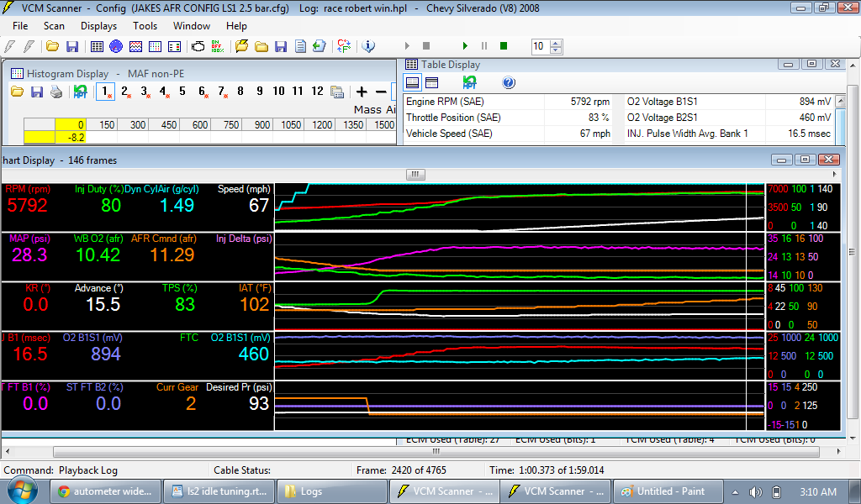The image size is (861, 504).
Task: Click the gray play button
Action: point(407,46)
